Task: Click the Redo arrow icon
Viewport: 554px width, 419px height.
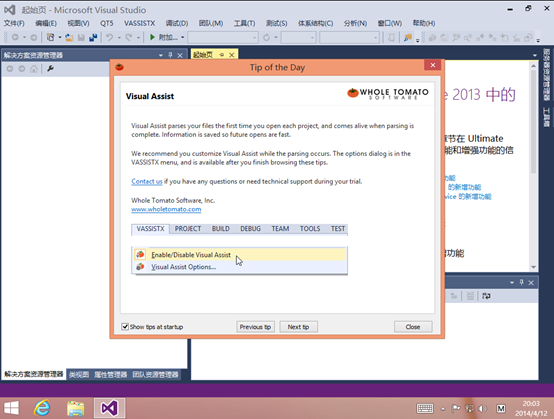Action: click(x=129, y=37)
